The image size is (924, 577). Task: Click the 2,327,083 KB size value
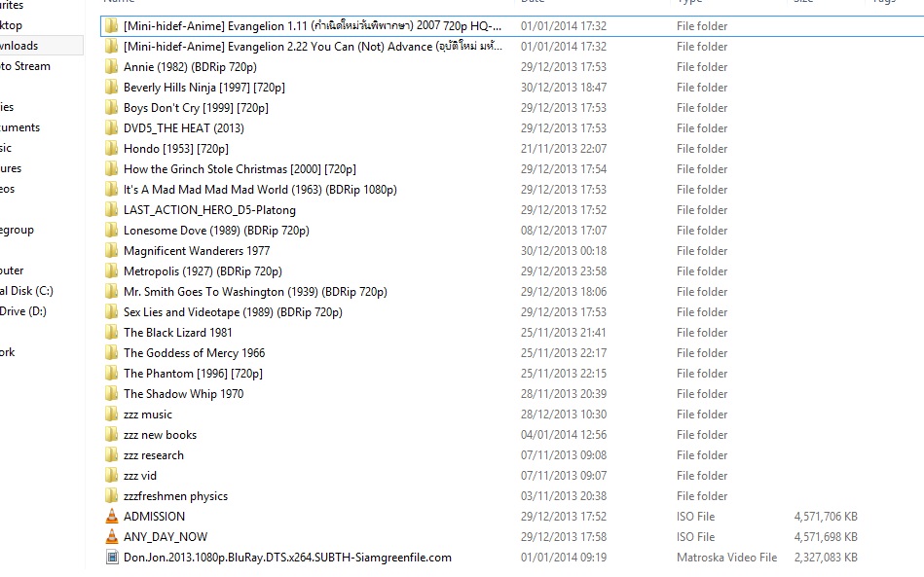point(826,557)
